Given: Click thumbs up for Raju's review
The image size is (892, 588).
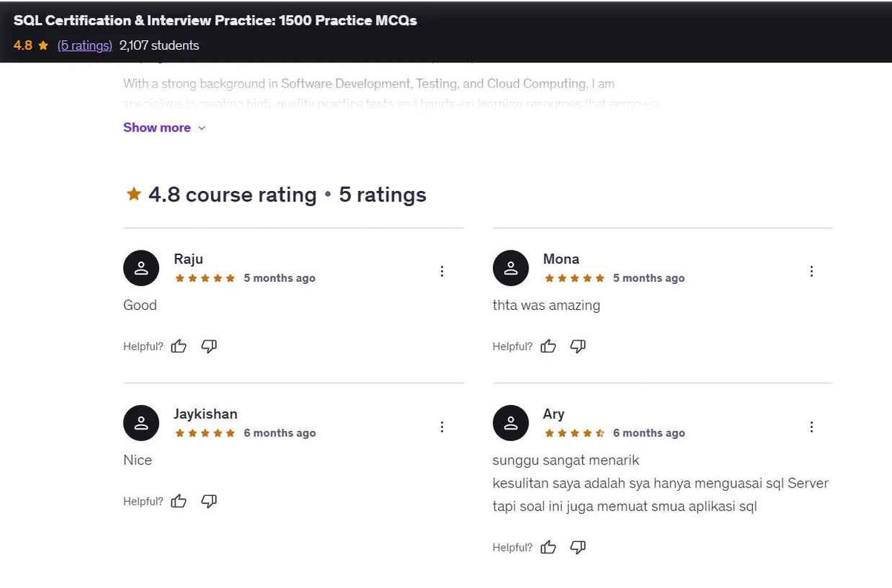Looking at the screenshot, I should tap(178, 346).
